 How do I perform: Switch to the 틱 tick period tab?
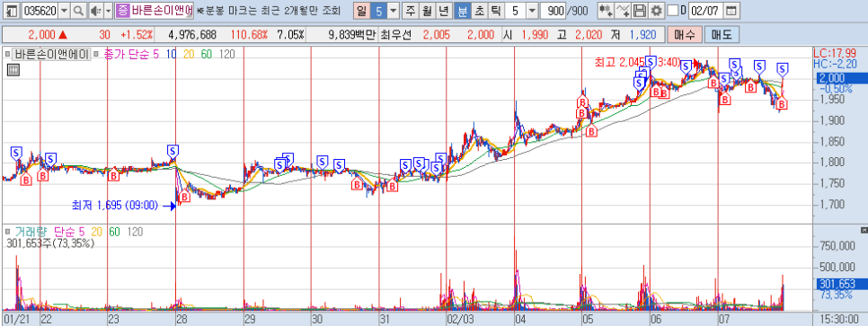tap(495, 11)
